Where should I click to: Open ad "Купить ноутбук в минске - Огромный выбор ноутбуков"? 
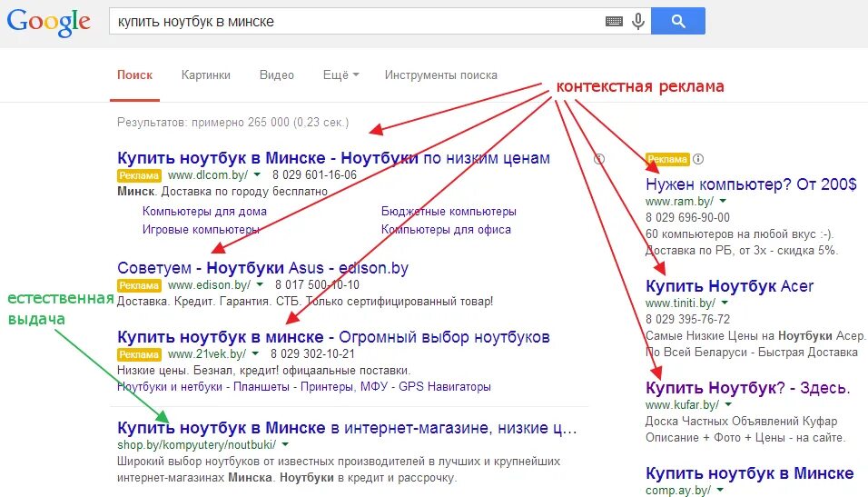pos(333,337)
